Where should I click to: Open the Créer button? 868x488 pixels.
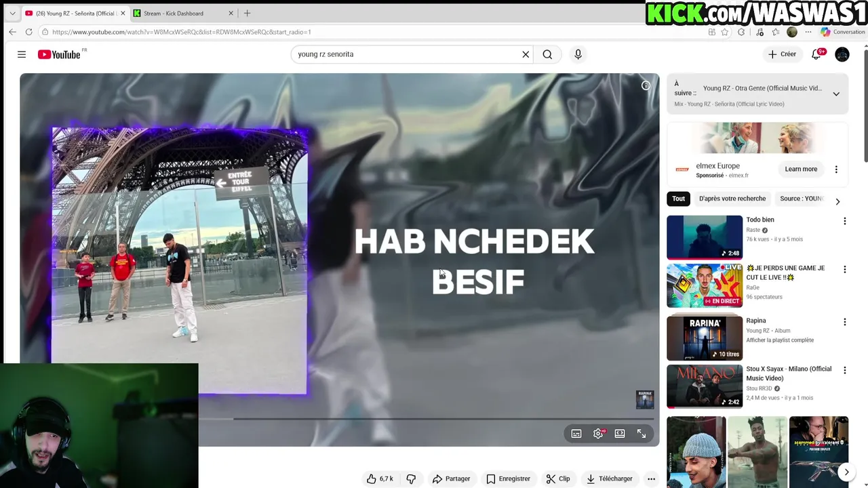783,54
